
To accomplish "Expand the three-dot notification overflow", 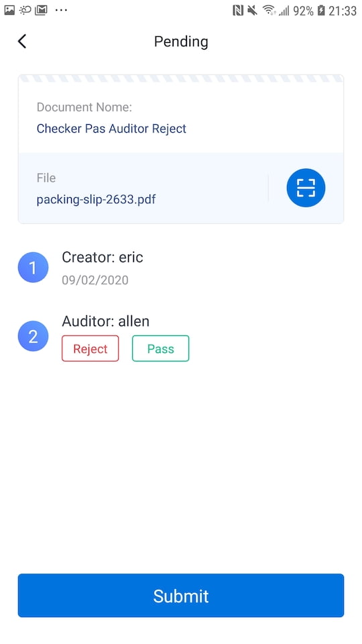I will 61,10.
